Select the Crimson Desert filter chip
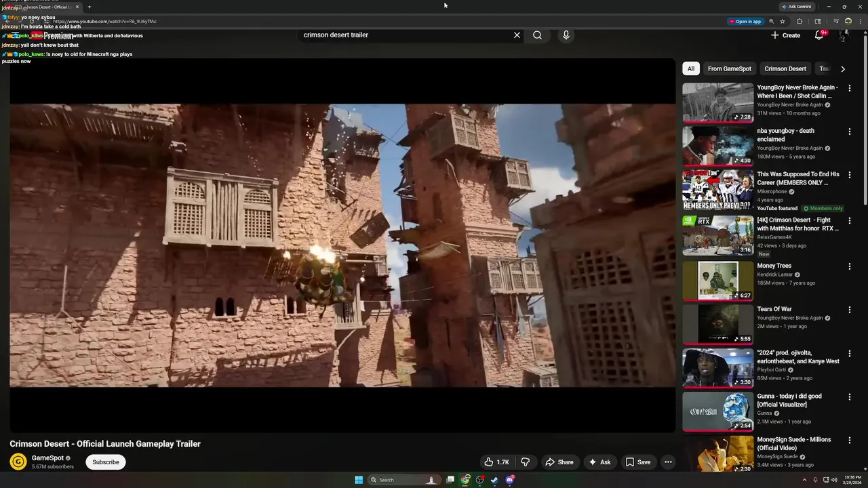The width and height of the screenshot is (868, 488). coord(785,68)
